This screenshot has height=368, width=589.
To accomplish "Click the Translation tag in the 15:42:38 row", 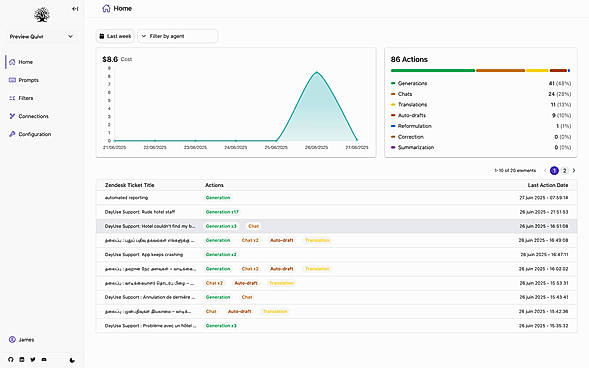I will coord(275,311).
